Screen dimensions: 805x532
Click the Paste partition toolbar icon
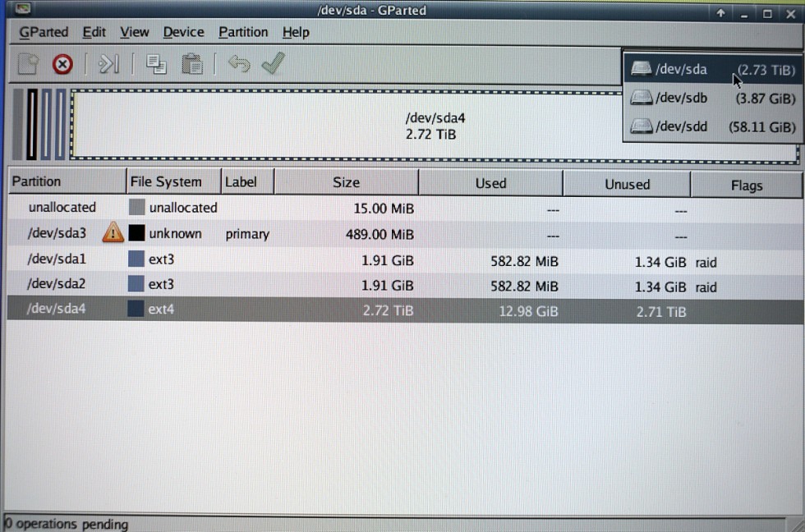[x=192, y=64]
